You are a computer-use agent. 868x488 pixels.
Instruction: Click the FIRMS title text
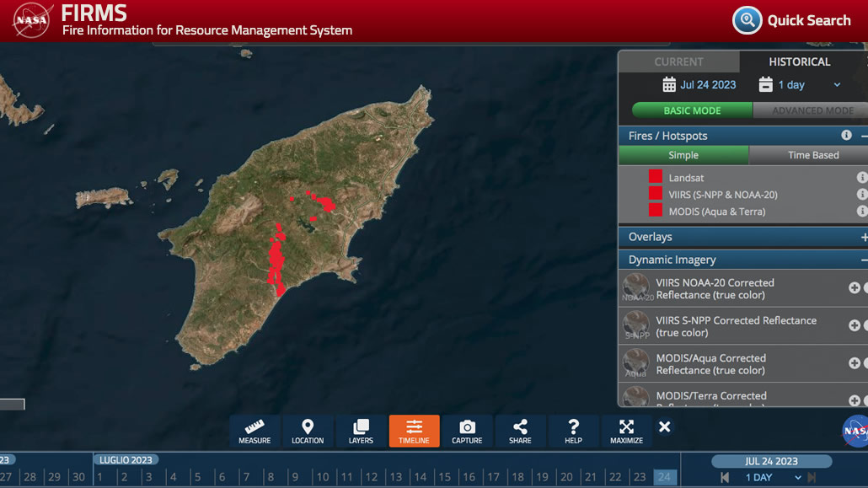(94, 13)
